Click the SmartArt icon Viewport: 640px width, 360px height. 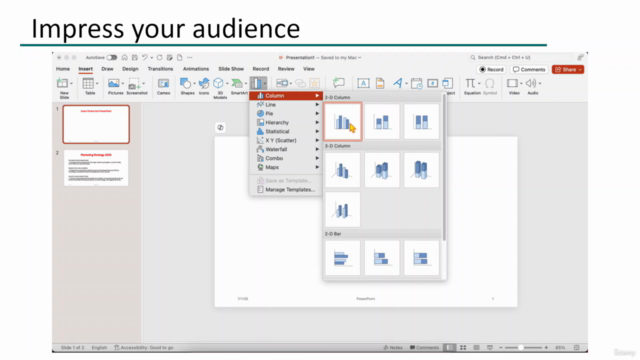237,83
